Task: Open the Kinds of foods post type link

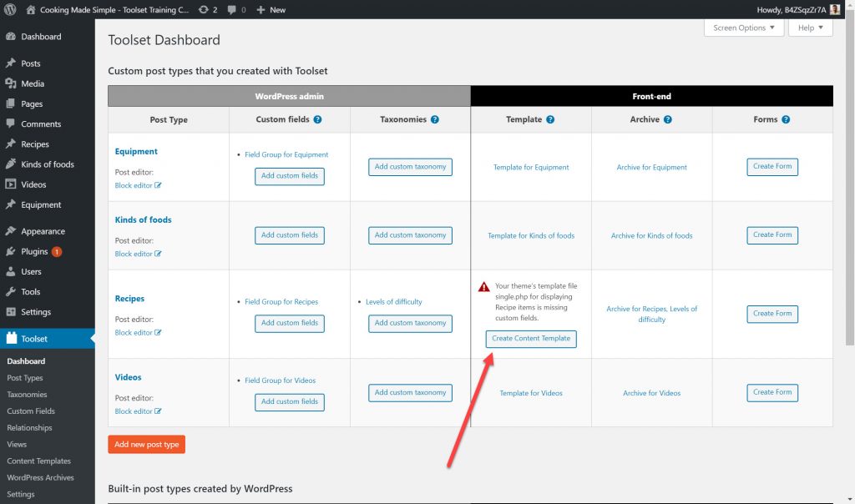Action: pos(143,219)
